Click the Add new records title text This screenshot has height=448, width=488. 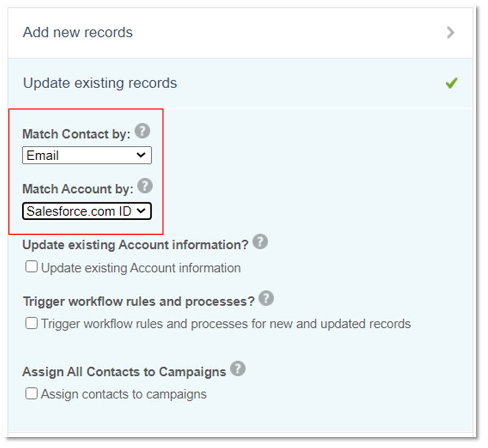click(x=78, y=33)
